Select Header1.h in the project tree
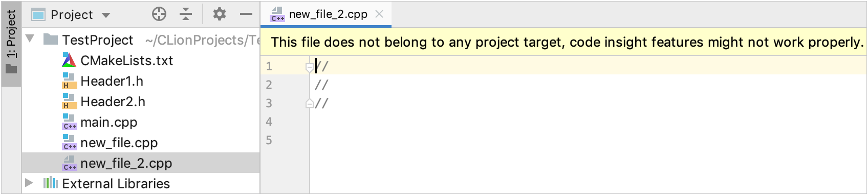Screen dimensions: 868x196 click(x=112, y=81)
